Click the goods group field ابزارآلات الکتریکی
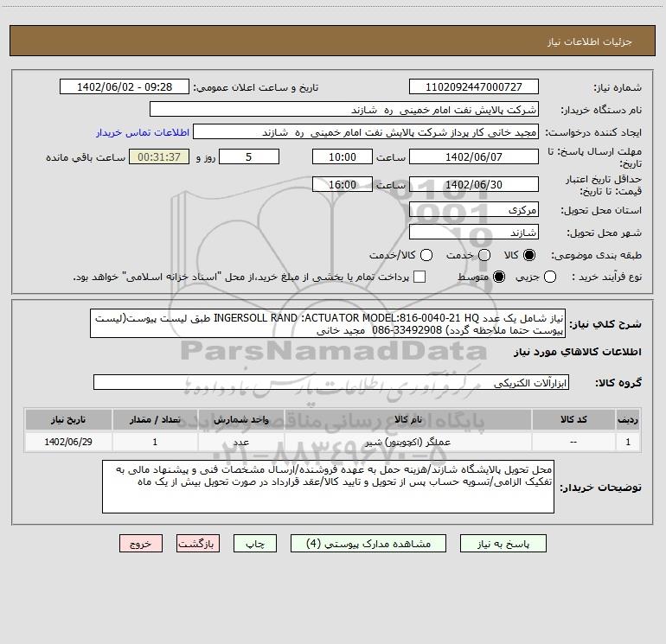The width and height of the screenshot is (666, 644). [x=331, y=382]
